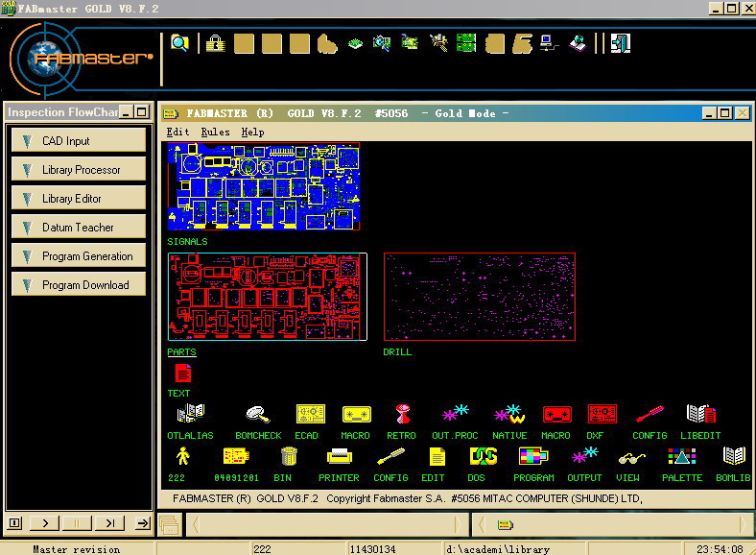Select the PARTS board thumbnail

coord(268,297)
